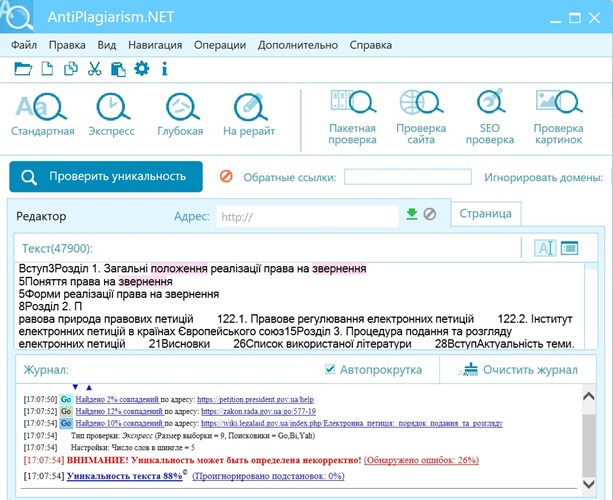The height and width of the screenshot is (500, 613).
Task: Click Проверить уникальность button
Action: (106, 177)
